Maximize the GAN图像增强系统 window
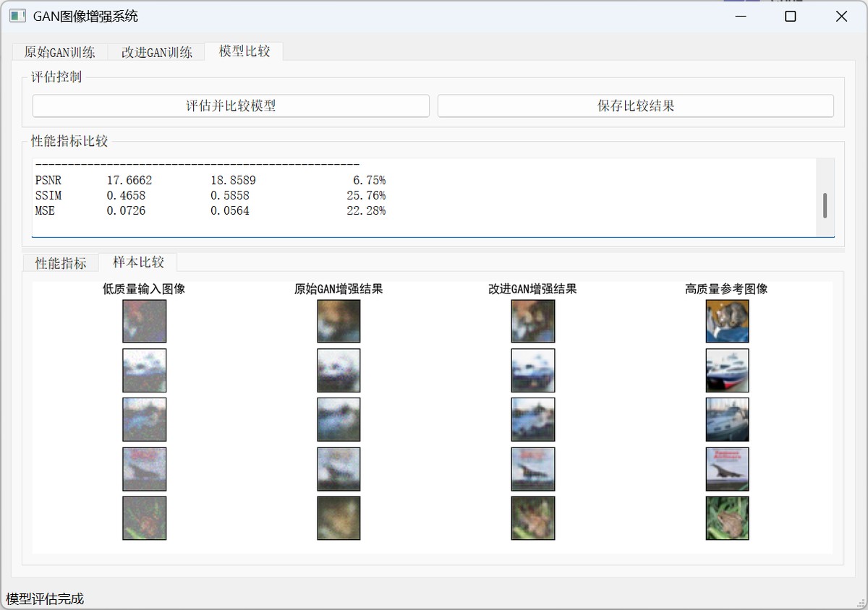 (x=791, y=16)
